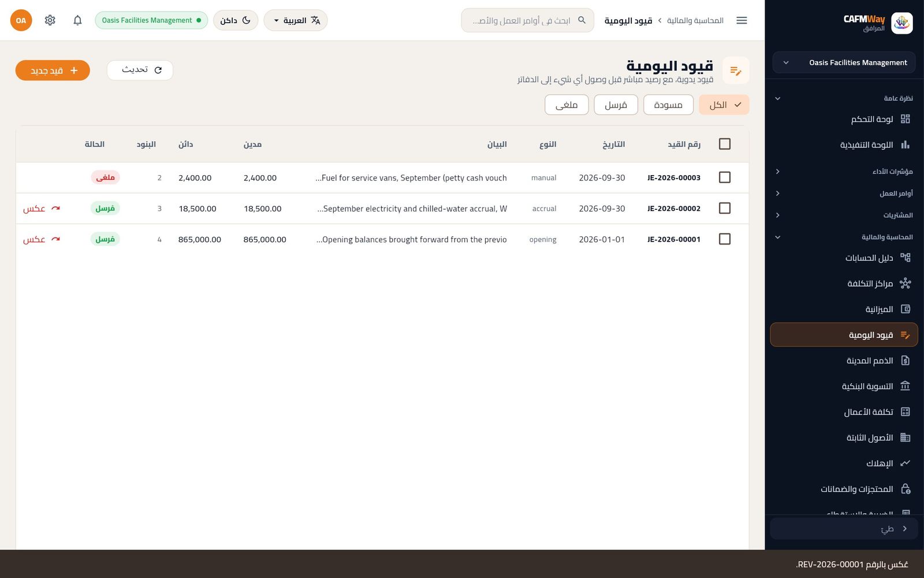
Task: Reverse entry JE-2026-00002 using عكس
Action: [x=42, y=209]
